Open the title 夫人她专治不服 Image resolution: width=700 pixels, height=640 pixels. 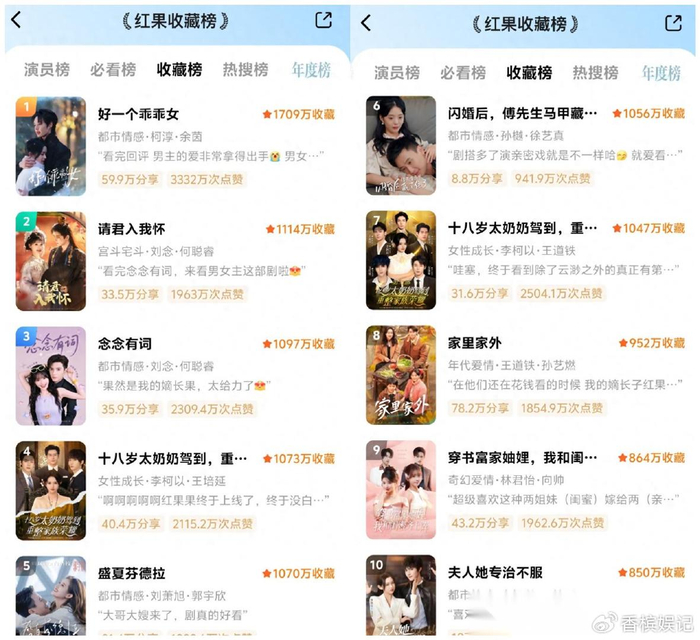[496, 572]
